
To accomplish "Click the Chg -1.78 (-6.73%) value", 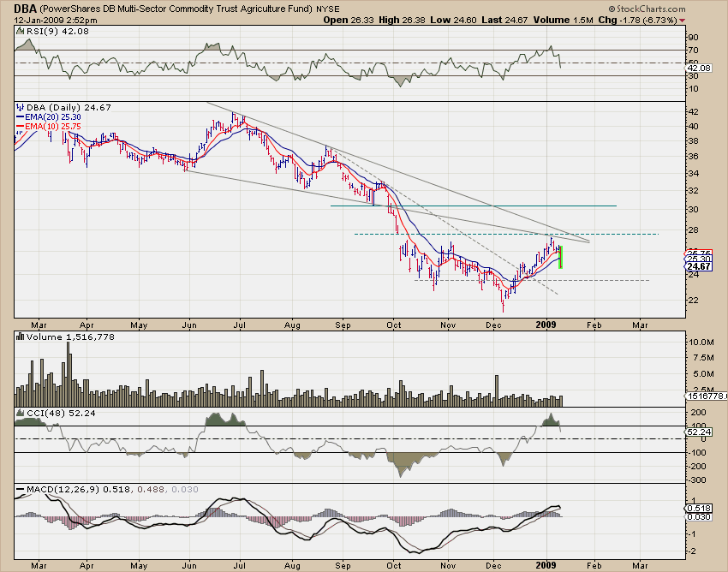I will tap(637, 20).
